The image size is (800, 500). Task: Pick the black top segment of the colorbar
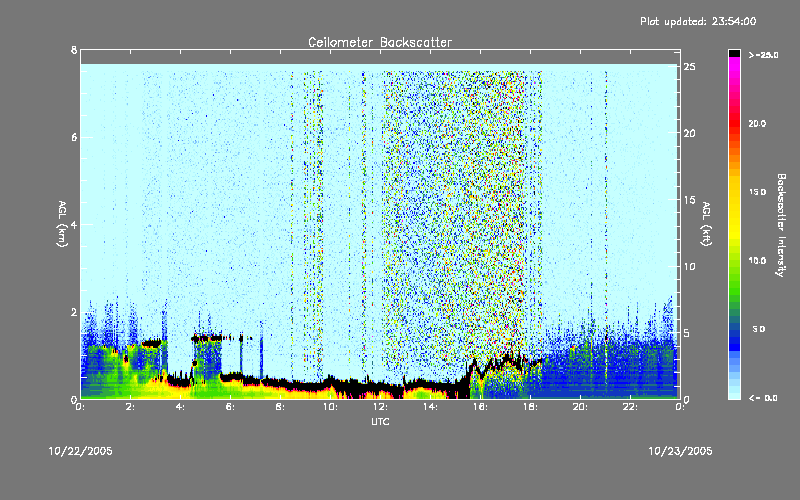(x=734, y=53)
